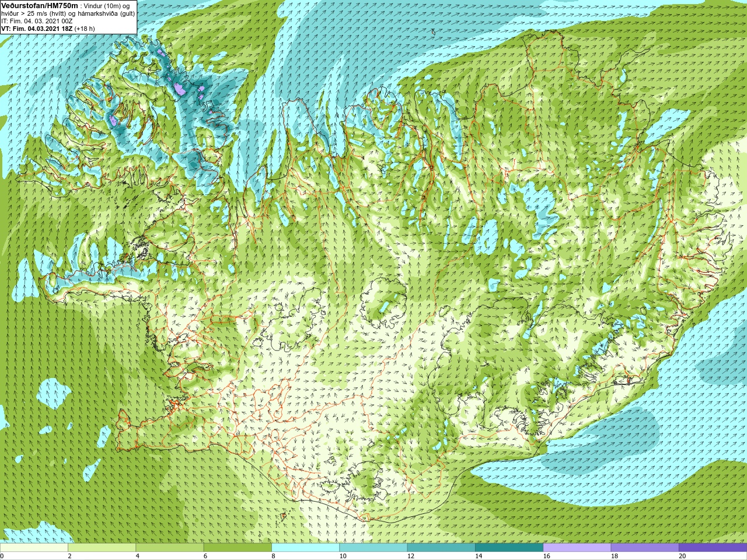Click the legend scale number 18
The height and width of the screenshot is (560, 747).
(615, 556)
